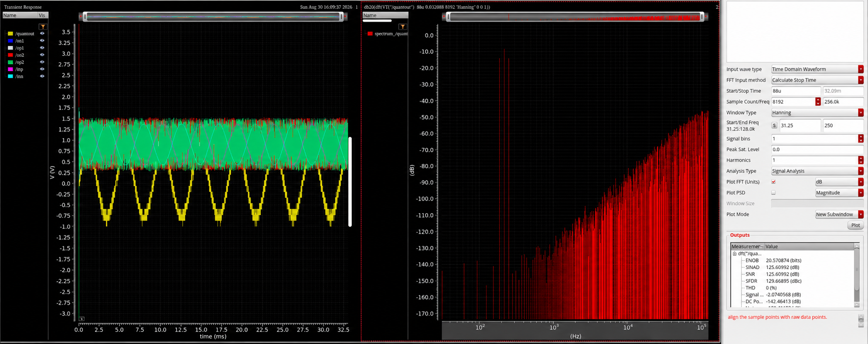Image resolution: width=868 pixels, height=344 pixels.
Task: Open the Window Type dropdown
Action: pos(817,112)
